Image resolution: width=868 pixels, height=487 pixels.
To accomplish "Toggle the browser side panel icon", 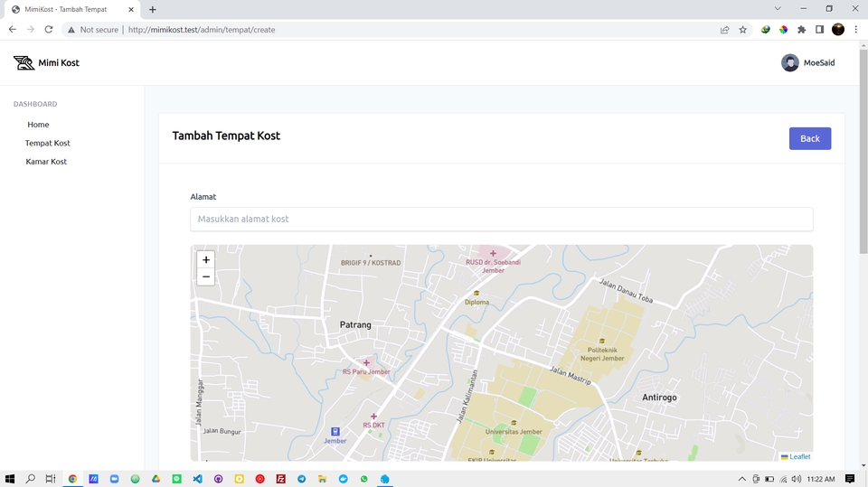I will tap(820, 30).
